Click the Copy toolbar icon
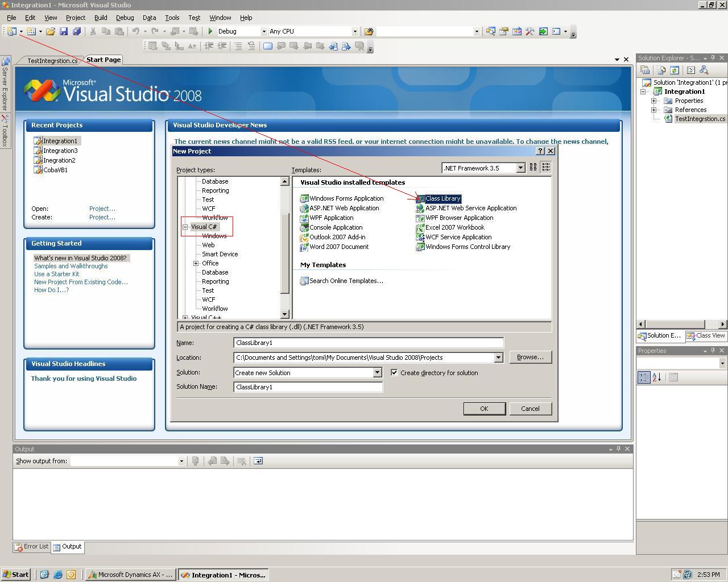 tap(106, 31)
